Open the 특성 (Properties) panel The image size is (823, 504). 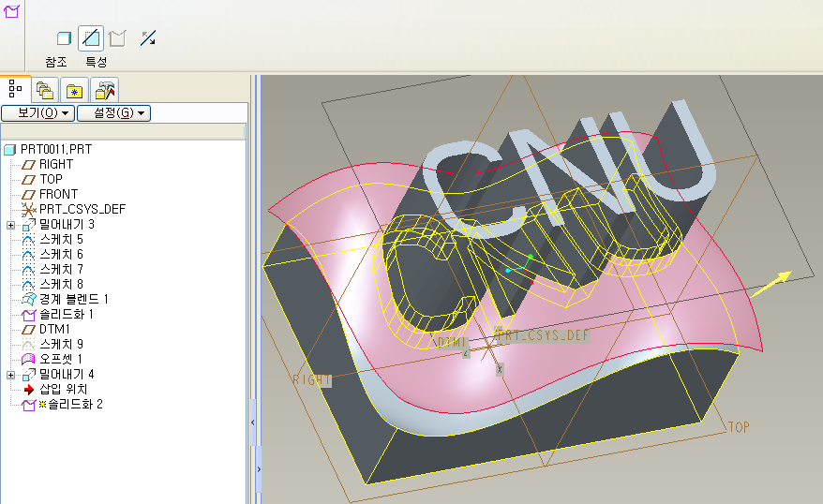pos(96,62)
